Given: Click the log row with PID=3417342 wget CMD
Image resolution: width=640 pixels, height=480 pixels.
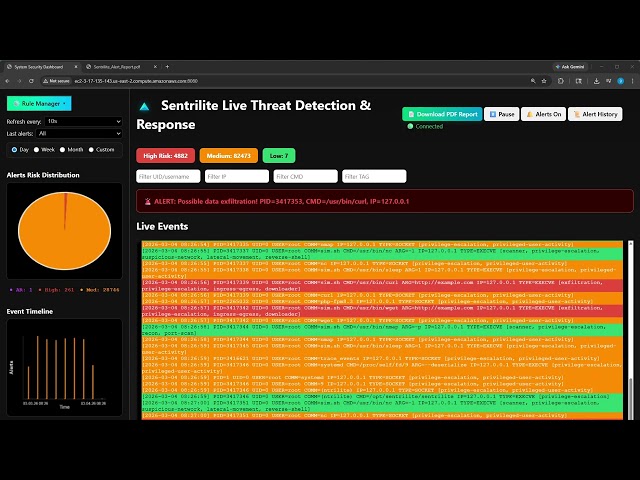Looking at the screenshot, I should (x=382, y=311).
